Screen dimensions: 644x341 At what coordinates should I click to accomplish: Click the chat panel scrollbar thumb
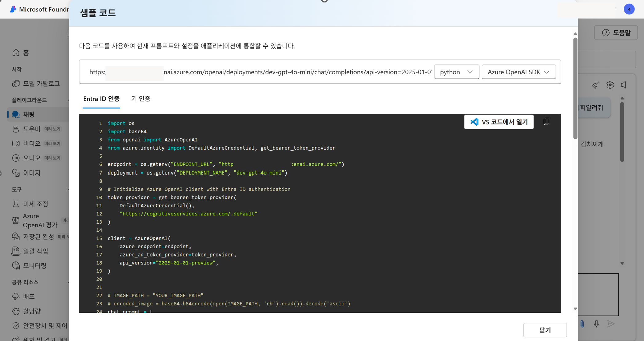[622, 132]
